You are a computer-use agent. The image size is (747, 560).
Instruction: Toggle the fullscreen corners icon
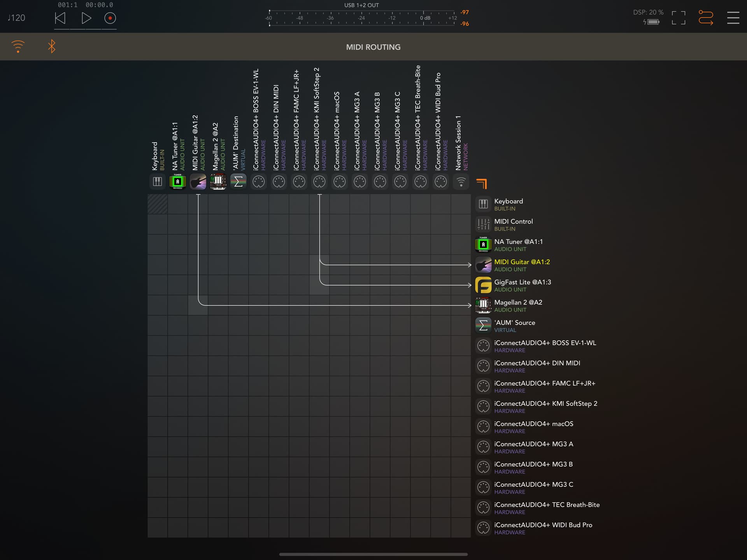coord(679,18)
